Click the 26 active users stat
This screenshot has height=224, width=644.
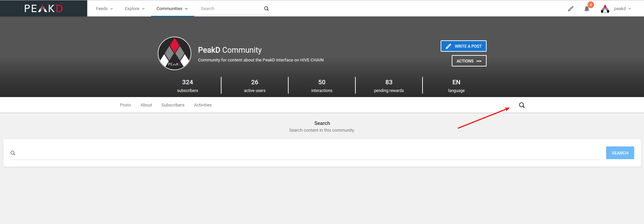255,86
